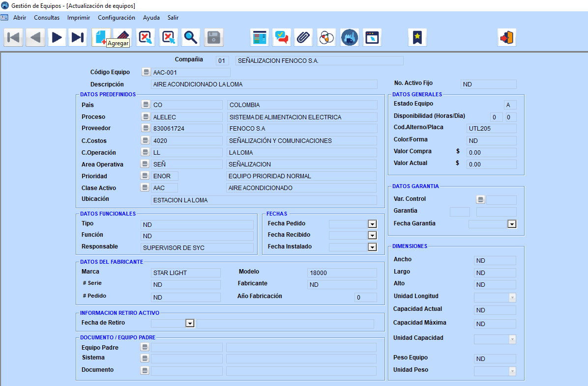This screenshot has width=588, height=386.
Task: Click the lookup button beside Código Equipo
Action: coord(146,72)
